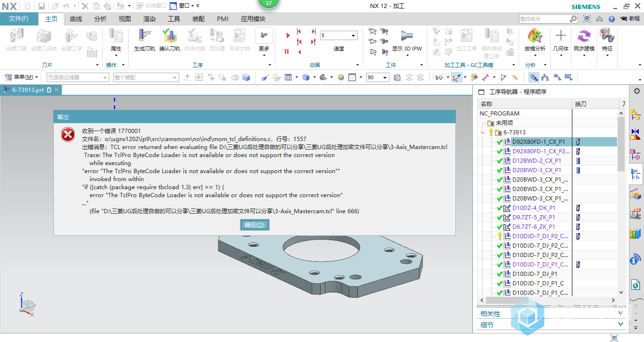Click the operation navigator vertical scrollbar
644x342 pixels.
[x=621, y=143]
